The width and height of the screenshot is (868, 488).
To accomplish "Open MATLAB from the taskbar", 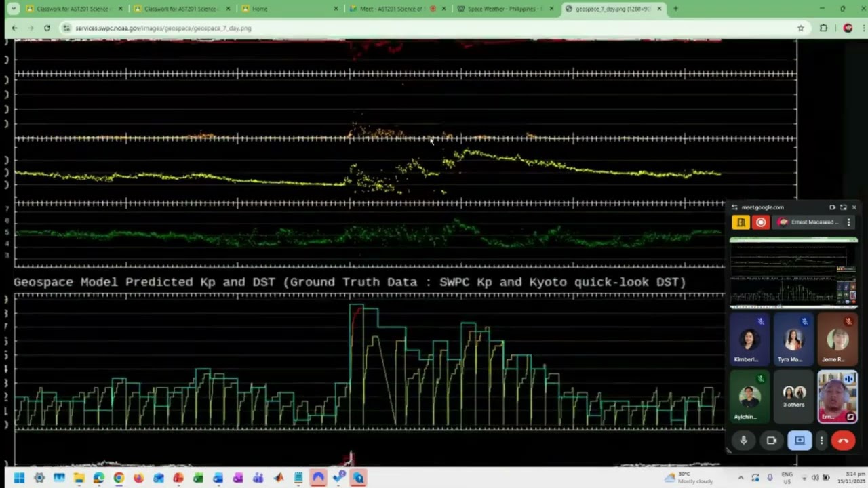I will (x=279, y=478).
